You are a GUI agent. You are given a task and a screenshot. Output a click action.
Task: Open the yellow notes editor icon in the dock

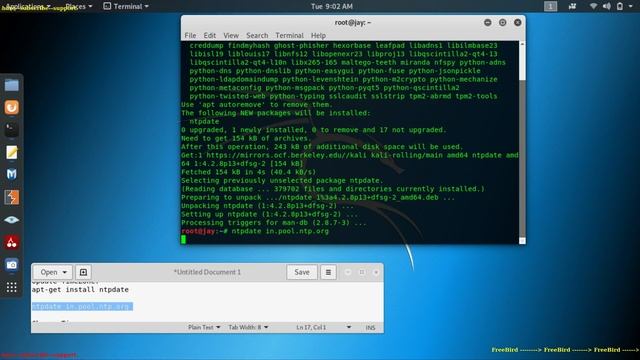(11, 152)
